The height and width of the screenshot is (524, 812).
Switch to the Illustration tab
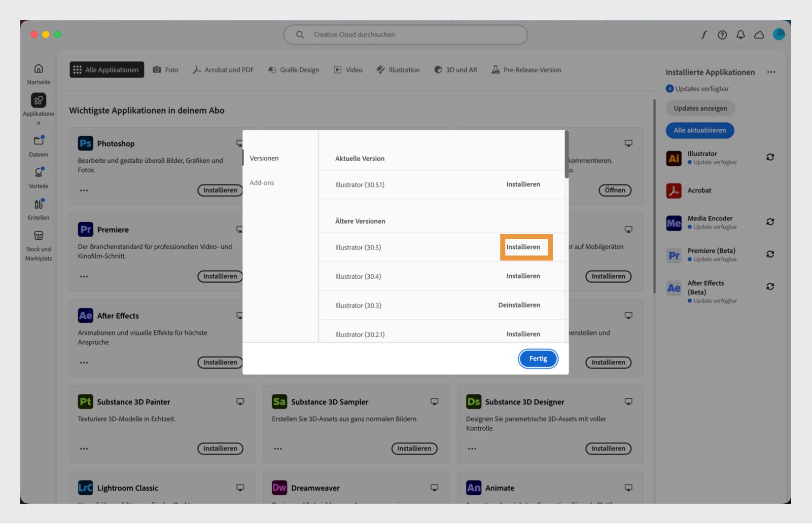pyautogui.click(x=398, y=70)
